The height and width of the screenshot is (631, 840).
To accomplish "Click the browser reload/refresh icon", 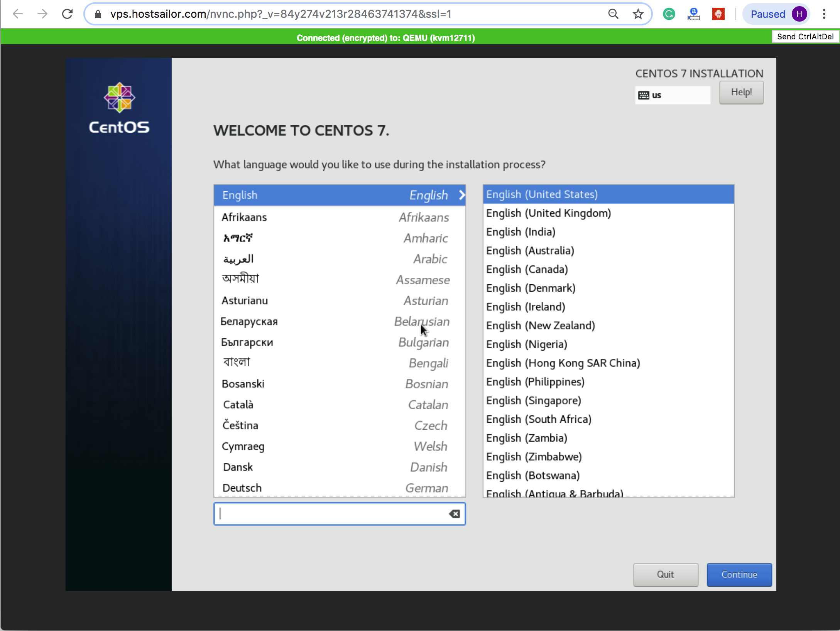I will coord(66,14).
